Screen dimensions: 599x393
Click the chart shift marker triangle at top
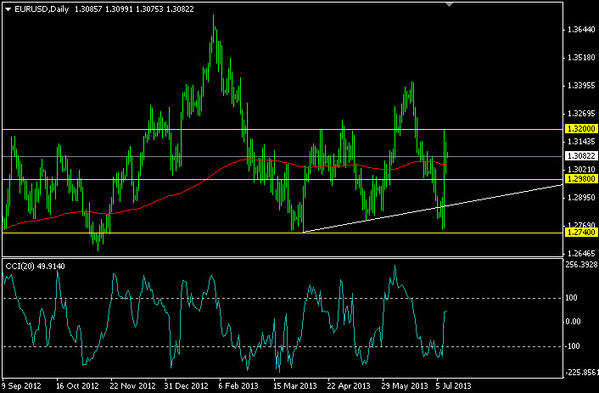(x=449, y=5)
